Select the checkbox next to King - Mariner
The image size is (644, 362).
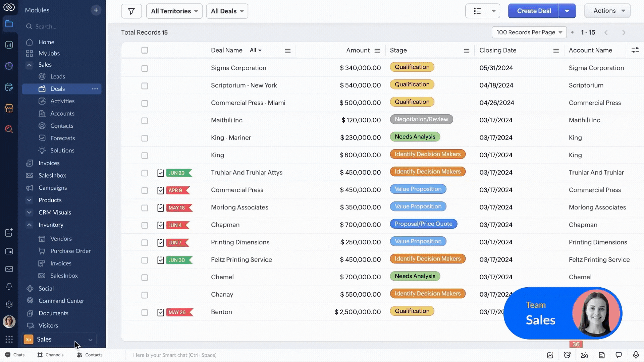pyautogui.click(x=145, y=138)
